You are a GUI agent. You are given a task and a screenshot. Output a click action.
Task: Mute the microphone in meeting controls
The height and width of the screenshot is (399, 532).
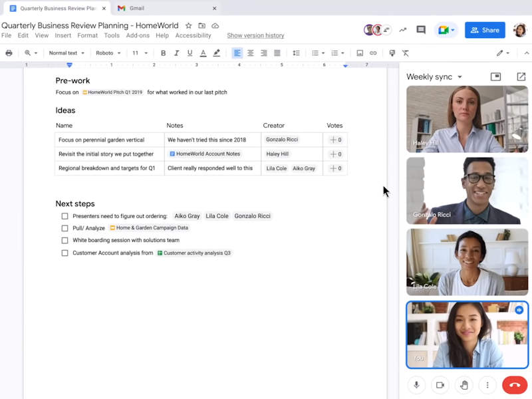[417, 384]
